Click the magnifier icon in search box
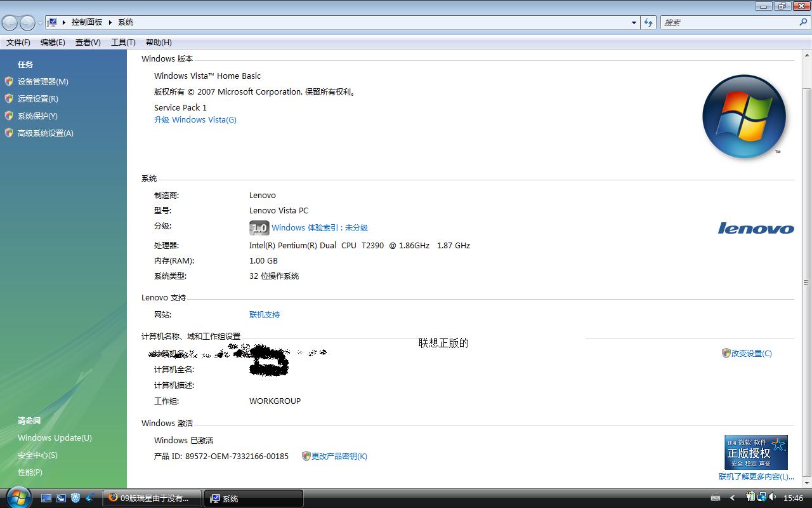Viewport: 812px width, 508px height. pos(803,22)
